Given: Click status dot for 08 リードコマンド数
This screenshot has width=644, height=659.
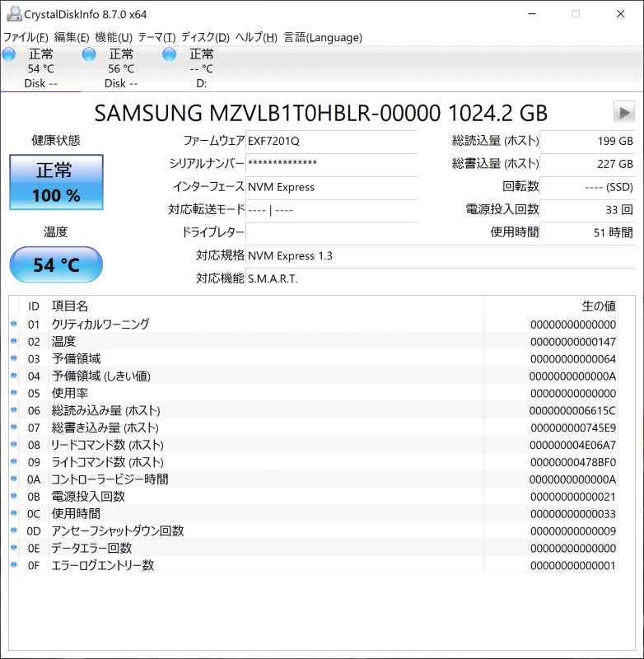Looking at the screenshot, I should (x=14, y=444).
